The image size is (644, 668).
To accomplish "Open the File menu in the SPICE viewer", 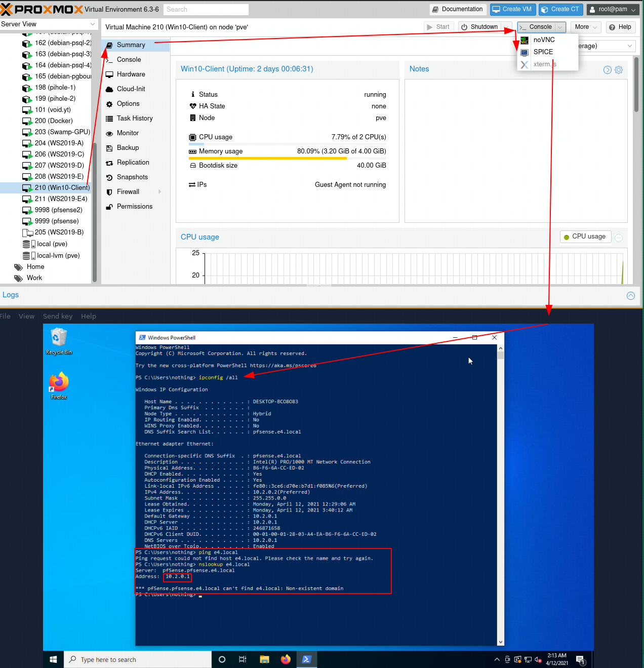I will [x=5, y=317].
